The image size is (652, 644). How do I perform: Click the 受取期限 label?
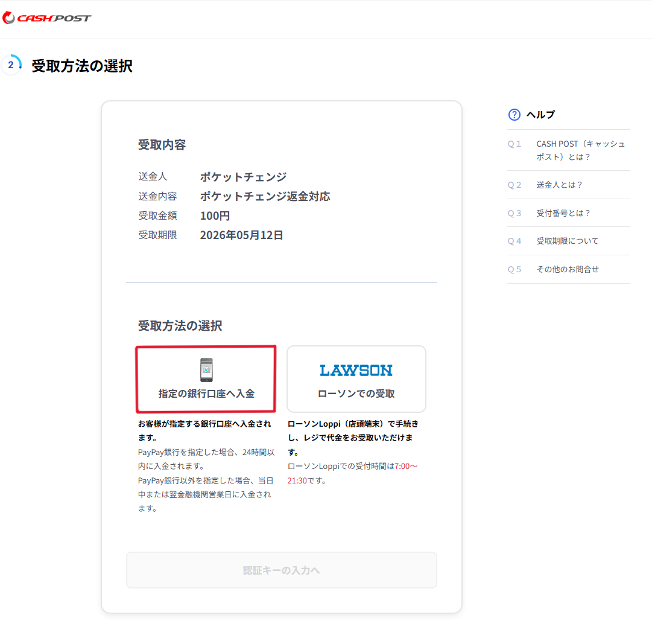[x=157, y=235]
